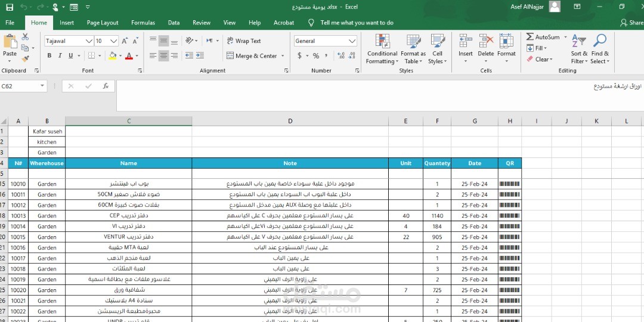The image size is (644, 322).
Task: Click Comma Style icon
Action: pyautogui.click(x=326, y=55)
